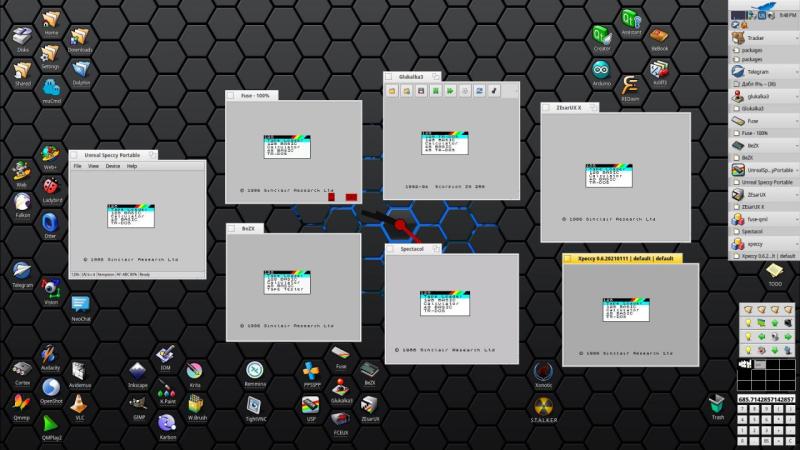Open the Telegram desktop icon
800x450 pixels.
22,273
